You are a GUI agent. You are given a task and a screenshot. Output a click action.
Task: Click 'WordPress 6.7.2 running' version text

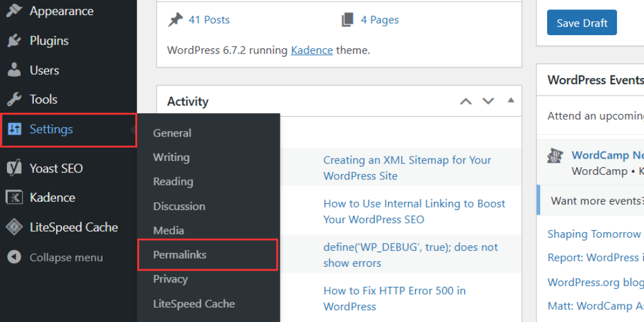[228, 50]
